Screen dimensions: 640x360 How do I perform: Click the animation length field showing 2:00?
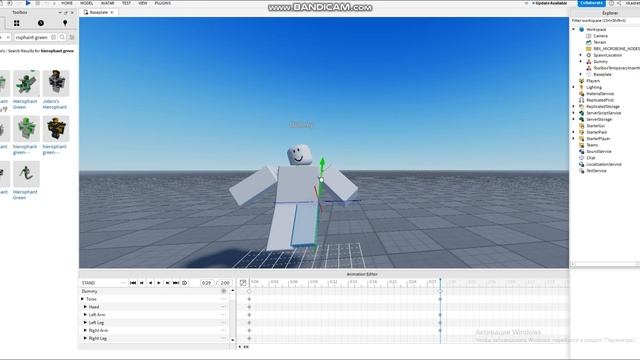(x=225, y=283)
